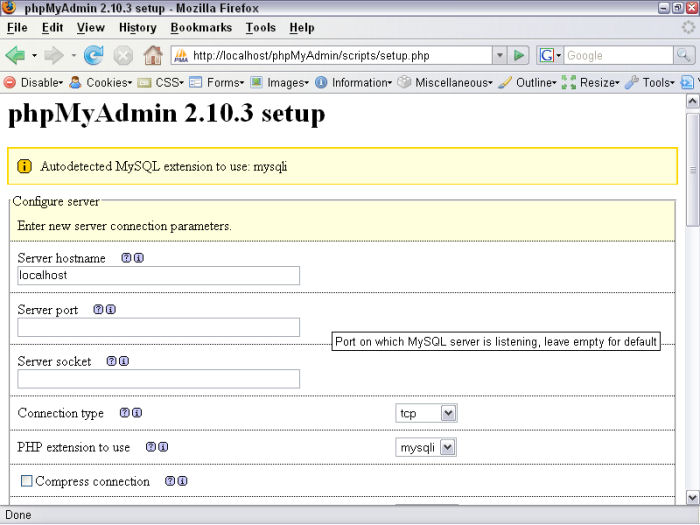Click the 'Done' status bar text

point(18,515)
